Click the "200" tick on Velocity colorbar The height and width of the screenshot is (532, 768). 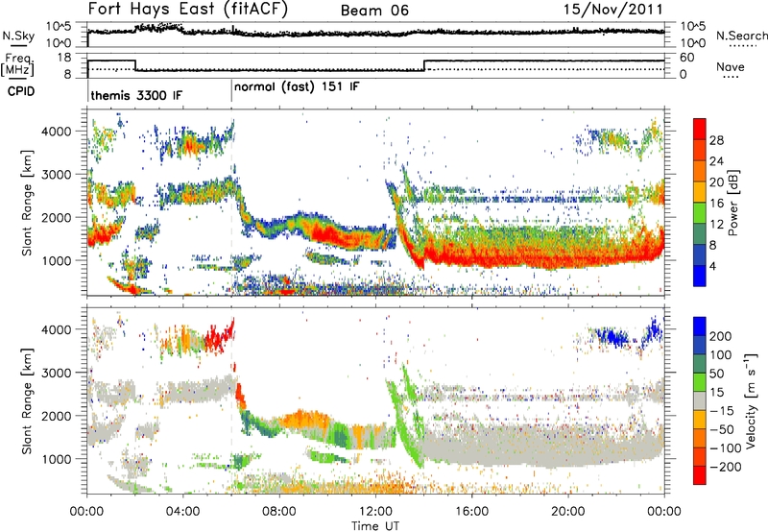pos(721,336)
